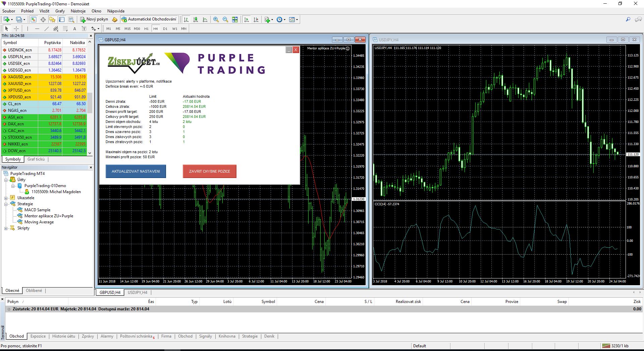644x351 pixels.
Task: Open Historie účtu terminal tab
Action: tap(64, 336)
